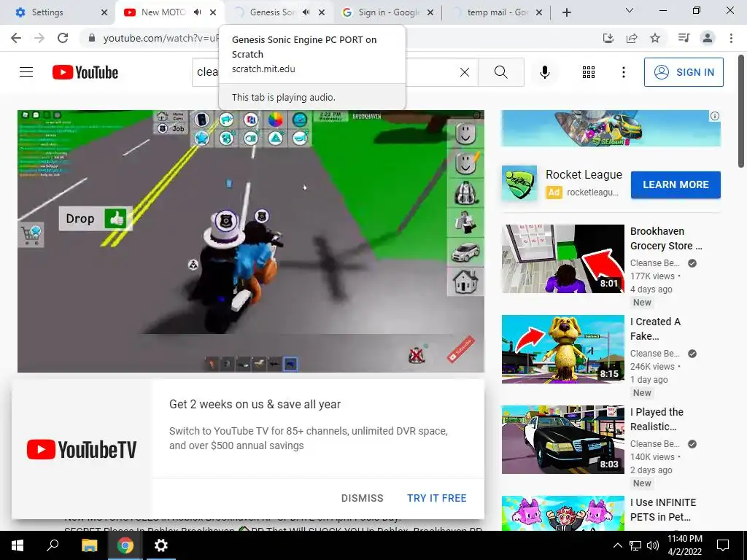
Task: Switch to the Genesis Sonic tab
Action: pyautogui.click(x=271, y=12)
